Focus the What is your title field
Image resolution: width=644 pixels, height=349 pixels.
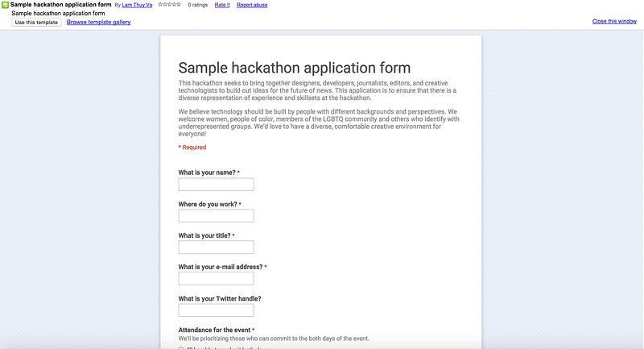216,247
